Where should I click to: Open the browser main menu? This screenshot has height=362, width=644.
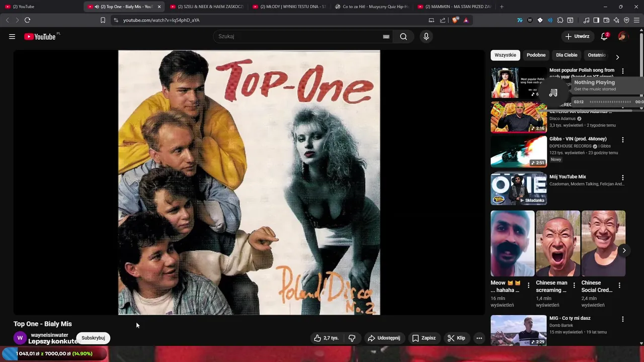coord(636,20)
